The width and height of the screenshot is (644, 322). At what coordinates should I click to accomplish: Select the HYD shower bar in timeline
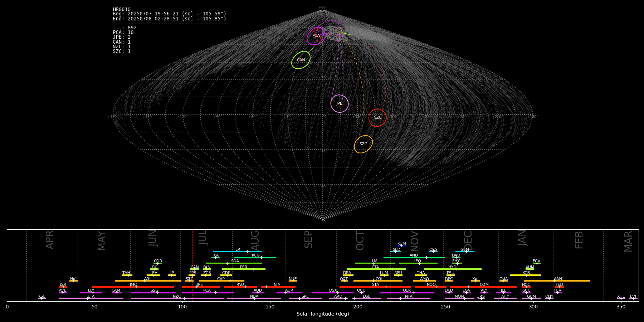click(x=453, y=269)
